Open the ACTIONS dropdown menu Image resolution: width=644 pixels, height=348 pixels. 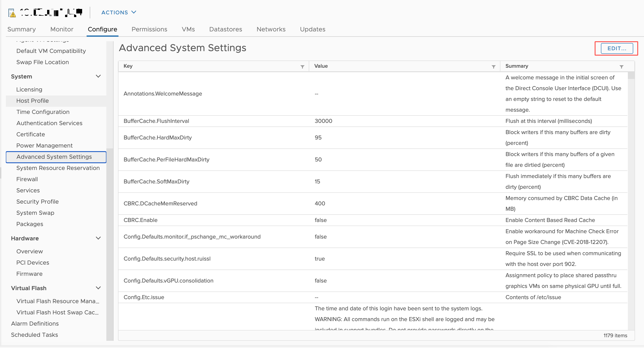[x=118, y=12]
